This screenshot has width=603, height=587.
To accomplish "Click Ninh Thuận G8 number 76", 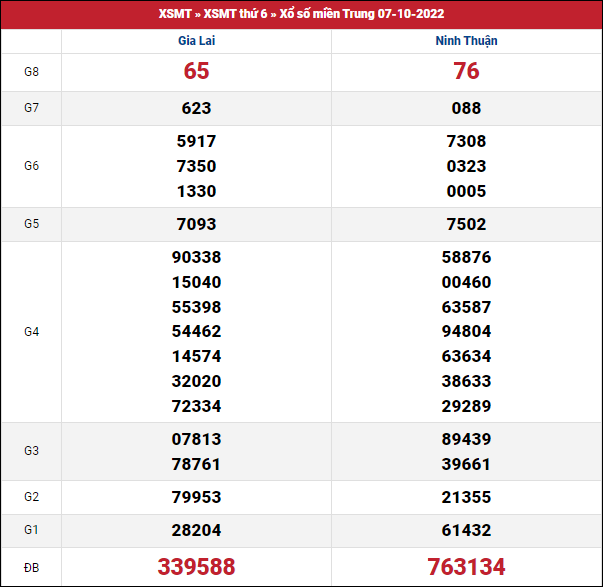I will click(x=466, y=72).
